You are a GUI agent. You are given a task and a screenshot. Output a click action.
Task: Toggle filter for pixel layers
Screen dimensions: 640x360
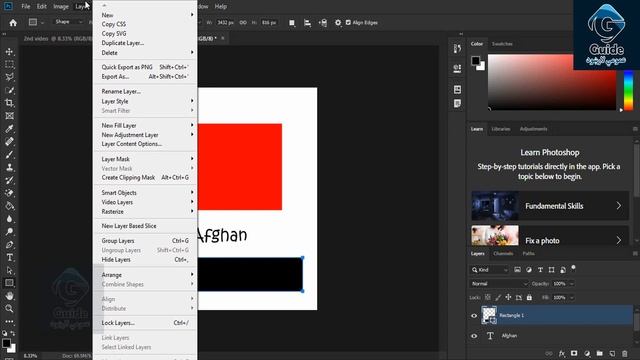click(x=517, y=270)
